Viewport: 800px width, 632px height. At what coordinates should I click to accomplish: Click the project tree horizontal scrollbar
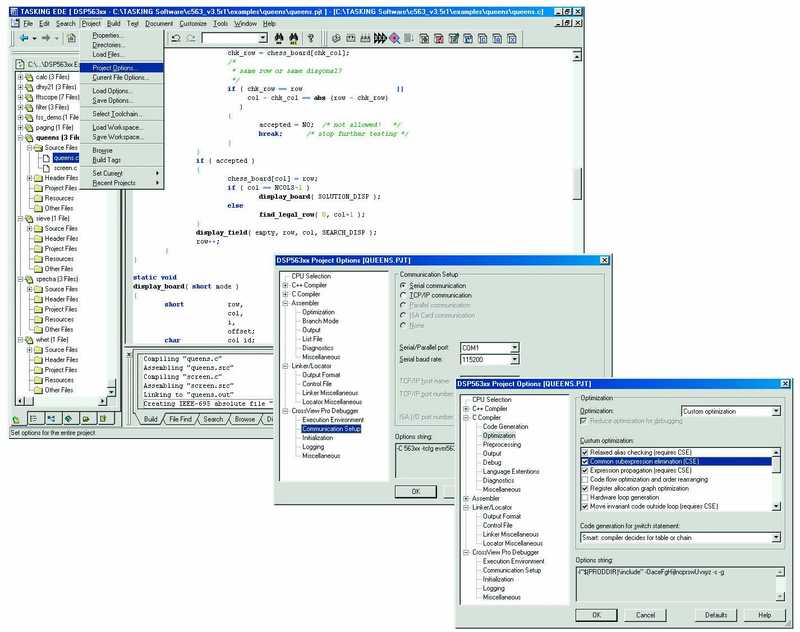pos(65,403)
